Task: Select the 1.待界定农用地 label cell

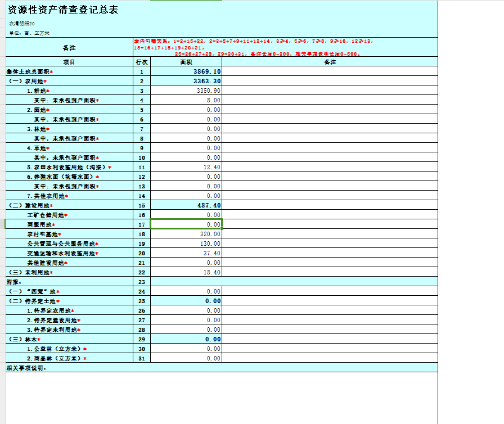Action: pyautogui.click(x=69, y=310)
